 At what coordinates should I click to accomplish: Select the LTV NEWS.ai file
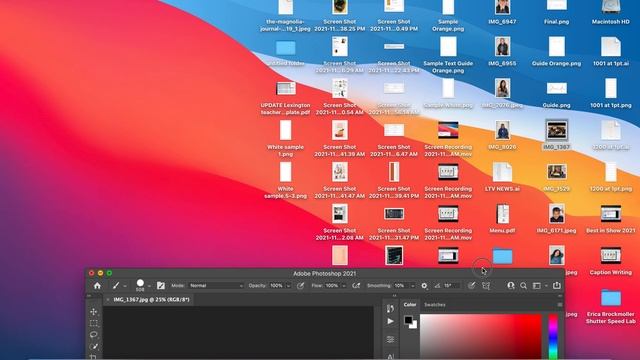point(502,177)
